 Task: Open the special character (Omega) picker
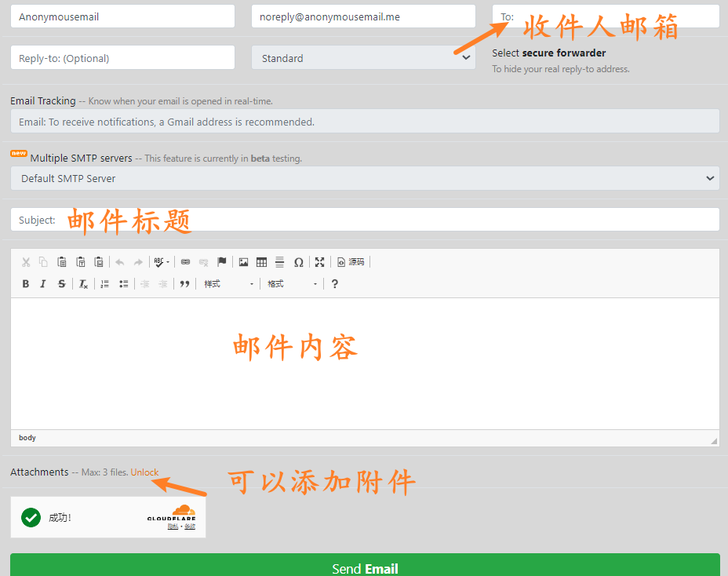[x=298, y=262]
